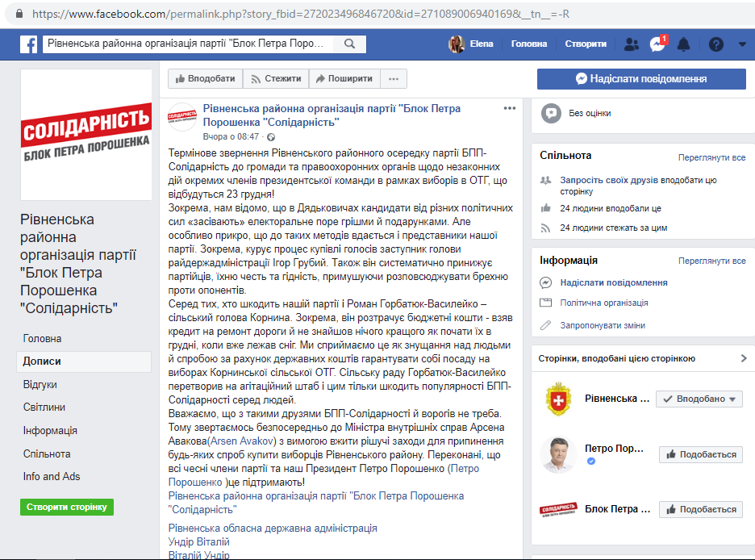Click Запропонувати зміни link
Viewport: 755px width, 560px height.
click(603, 325)
